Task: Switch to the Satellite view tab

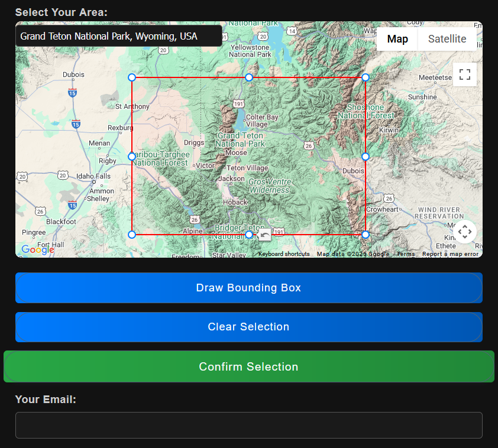Action: point(447,39)
